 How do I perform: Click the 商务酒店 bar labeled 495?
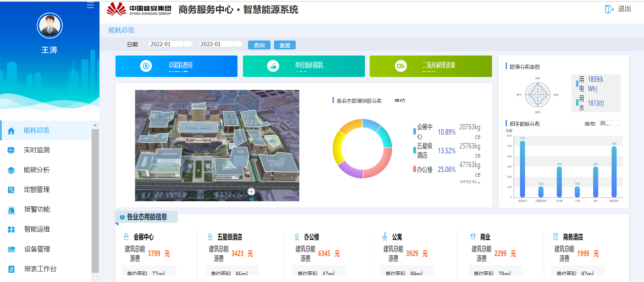click(x=614, y=172)
